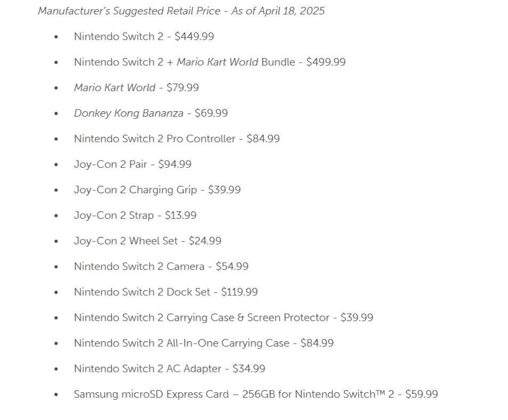
Task: Click the Pro Controller $84.99 list item
Action: pos(177,138)
